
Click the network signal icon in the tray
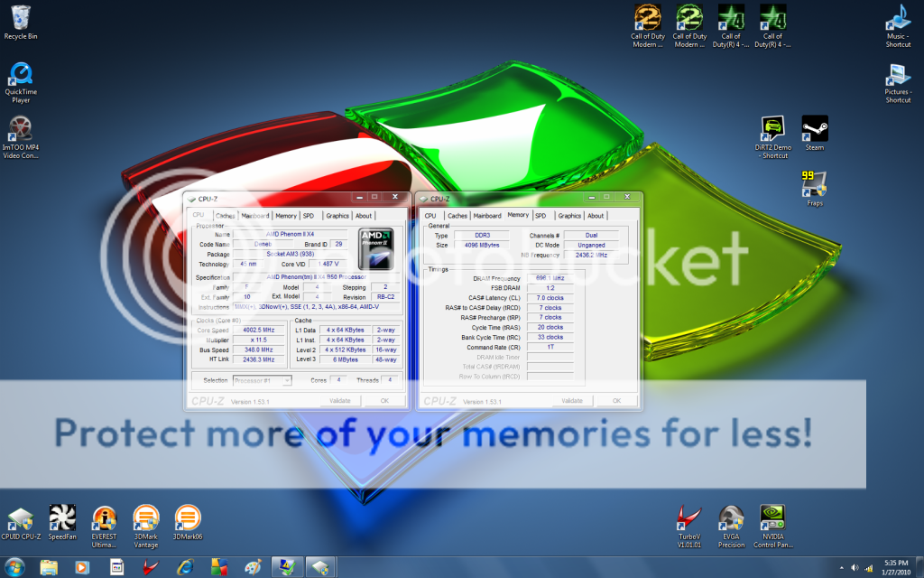[869, 568]
